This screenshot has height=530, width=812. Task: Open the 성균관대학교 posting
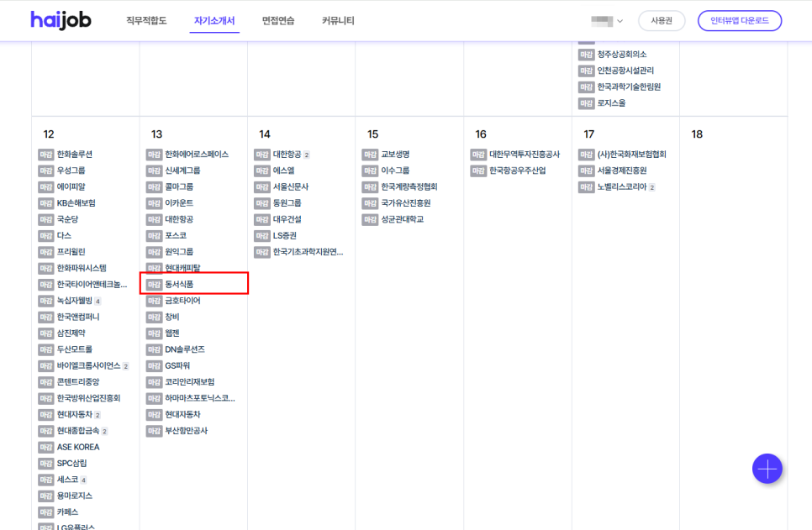pos(402,220)
